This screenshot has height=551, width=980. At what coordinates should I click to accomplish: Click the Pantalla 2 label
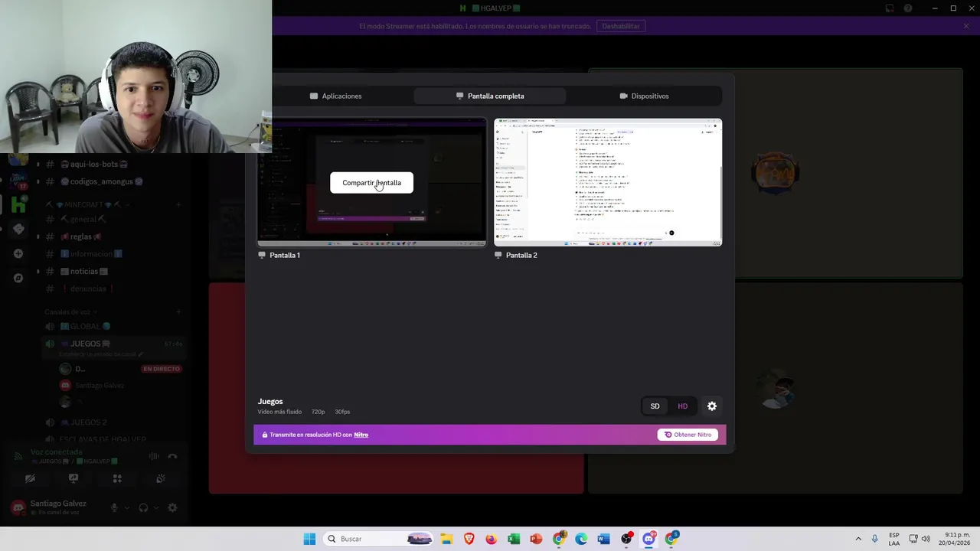(521, 255)
